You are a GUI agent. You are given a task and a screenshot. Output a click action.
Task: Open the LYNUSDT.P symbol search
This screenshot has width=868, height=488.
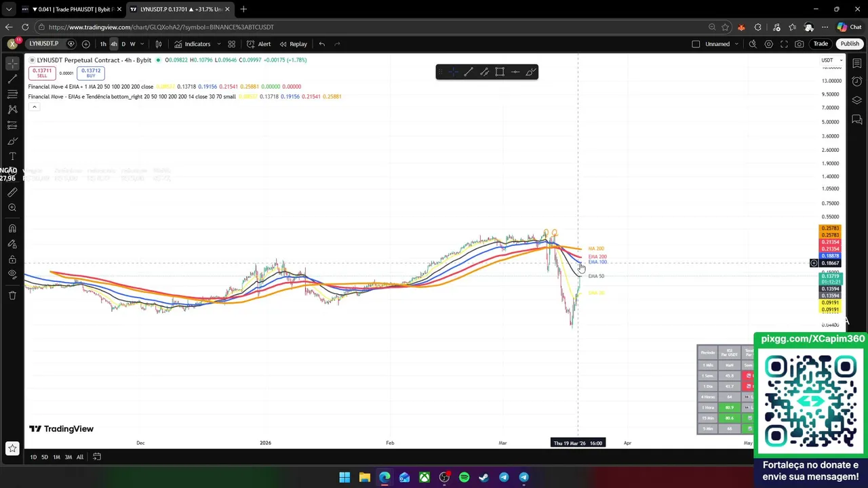tap(43, 44)
